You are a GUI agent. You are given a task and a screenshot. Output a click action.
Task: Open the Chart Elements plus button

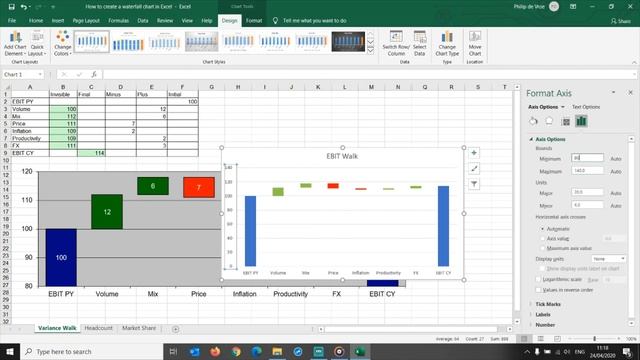(x=474, y=153)
